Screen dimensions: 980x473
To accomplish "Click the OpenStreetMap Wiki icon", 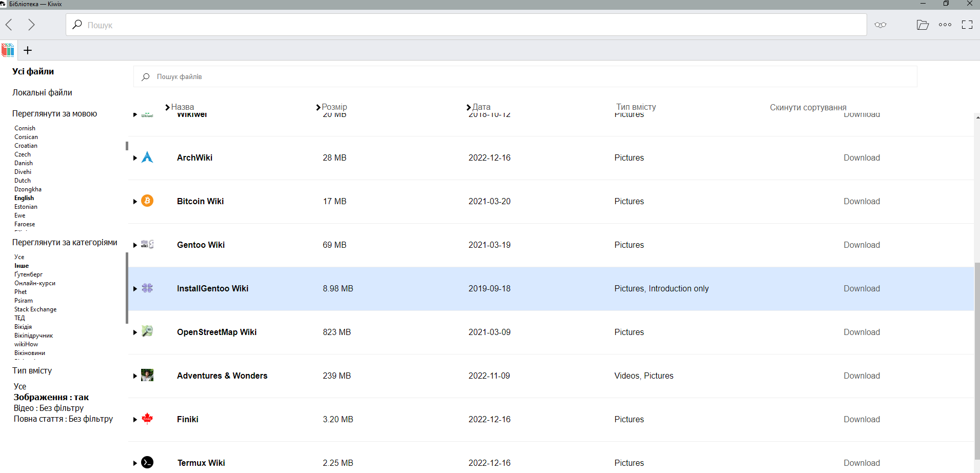I will point(147,331).
